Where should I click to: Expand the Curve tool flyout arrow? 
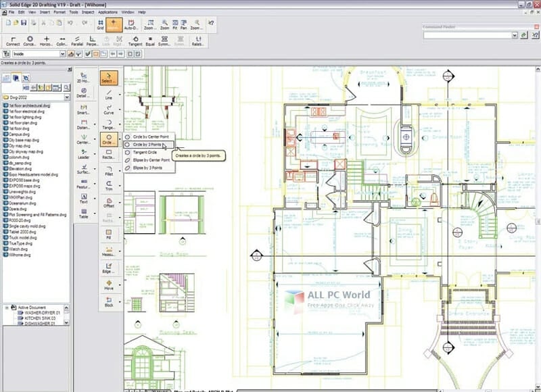pyautogui.click(x=120, y=109)
